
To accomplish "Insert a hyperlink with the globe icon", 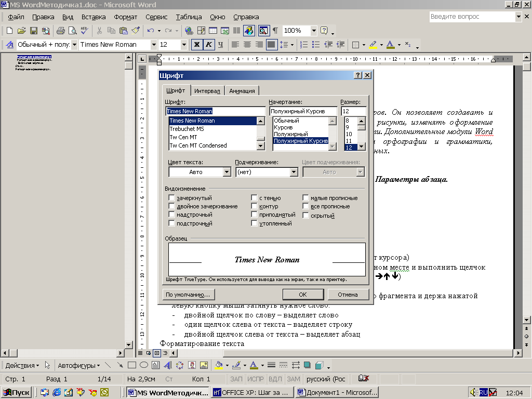I will click(x=189, y=31).
